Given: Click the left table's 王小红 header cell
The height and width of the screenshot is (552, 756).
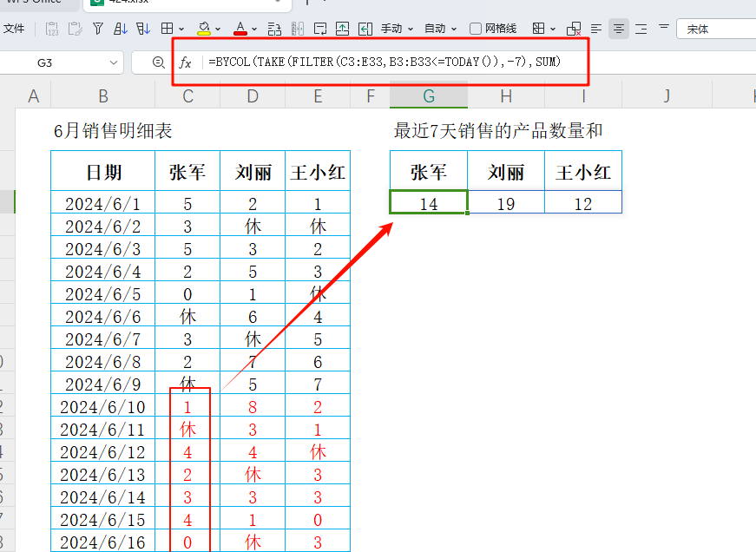Looking at the screenshot, I should pos(318,171).
